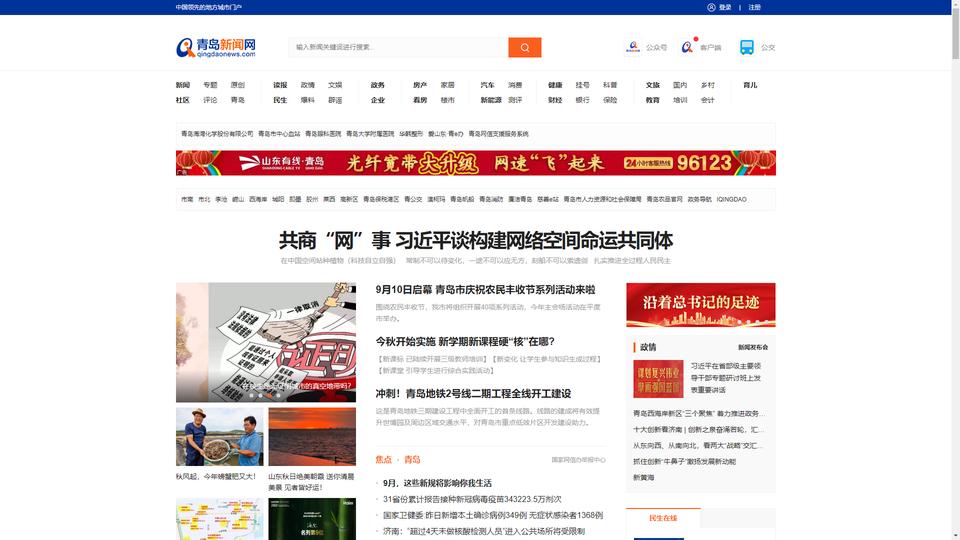Open 抓住创新"牛鼻子" headline
Screen dimensions: 960x540
(684, 462)
